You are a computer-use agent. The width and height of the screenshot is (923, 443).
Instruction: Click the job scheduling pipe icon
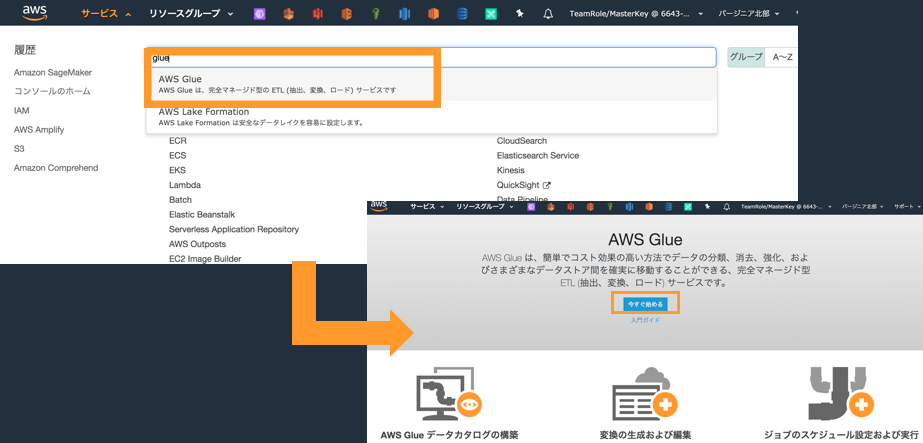[x=841, y=392]
